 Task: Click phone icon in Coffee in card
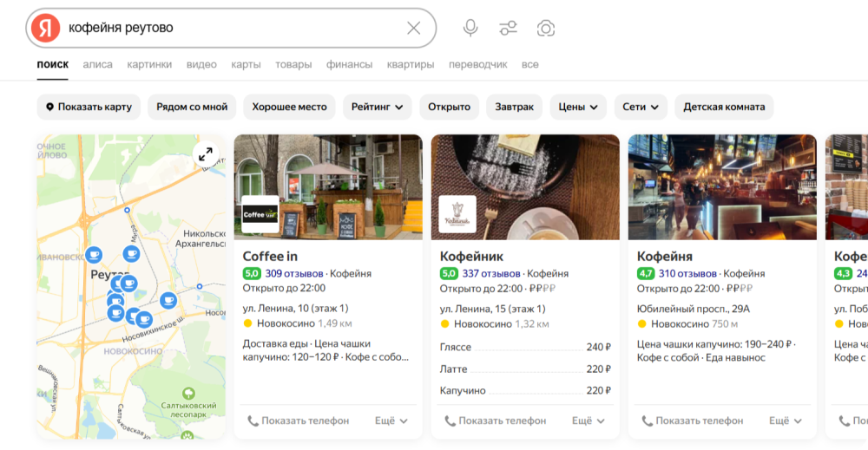click(253, 421)
